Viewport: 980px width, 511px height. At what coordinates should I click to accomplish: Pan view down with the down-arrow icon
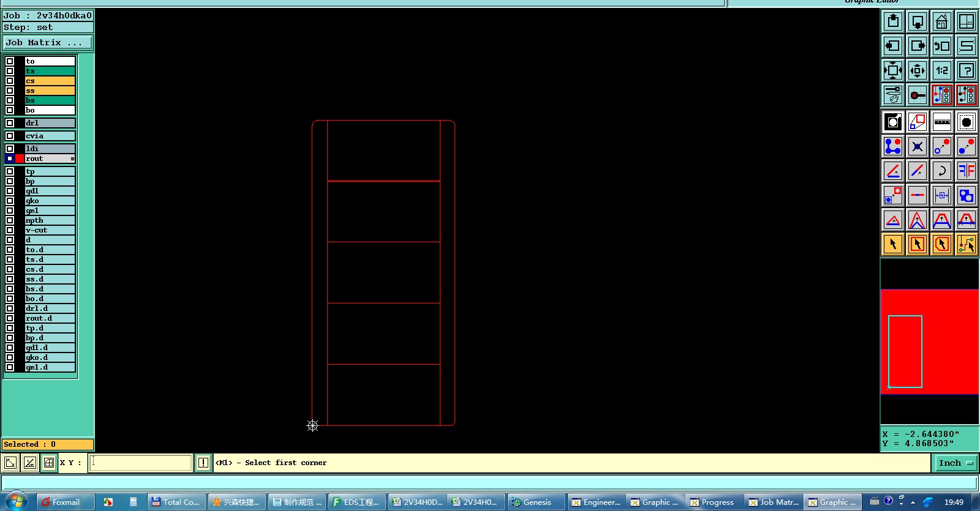pyautogui.click(x=918, y=21)
